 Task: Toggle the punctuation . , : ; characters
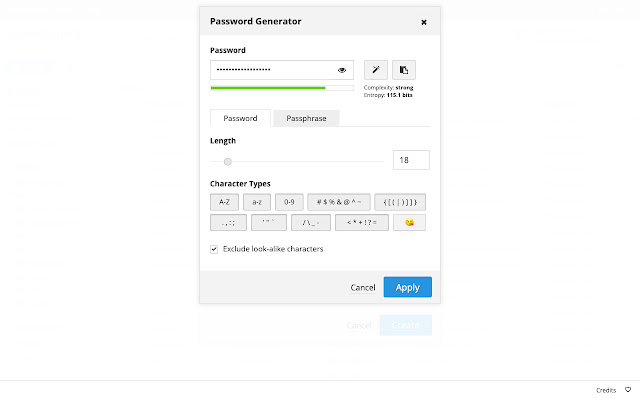coord(228,222)
